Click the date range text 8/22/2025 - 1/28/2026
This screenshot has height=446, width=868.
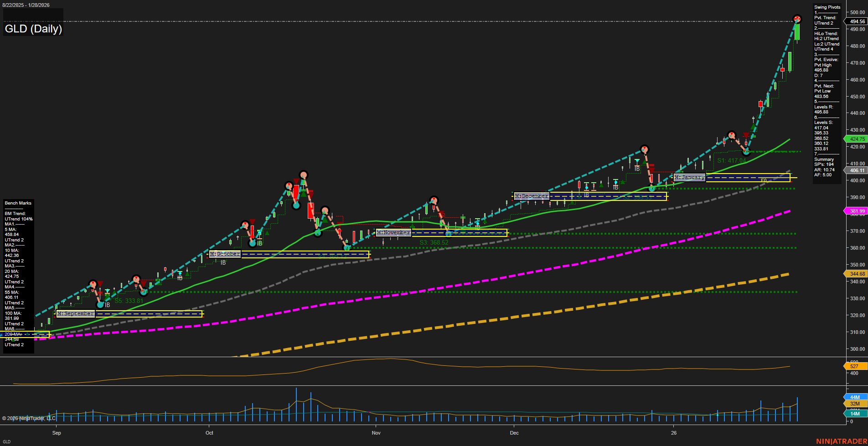(x=26, y=5)
